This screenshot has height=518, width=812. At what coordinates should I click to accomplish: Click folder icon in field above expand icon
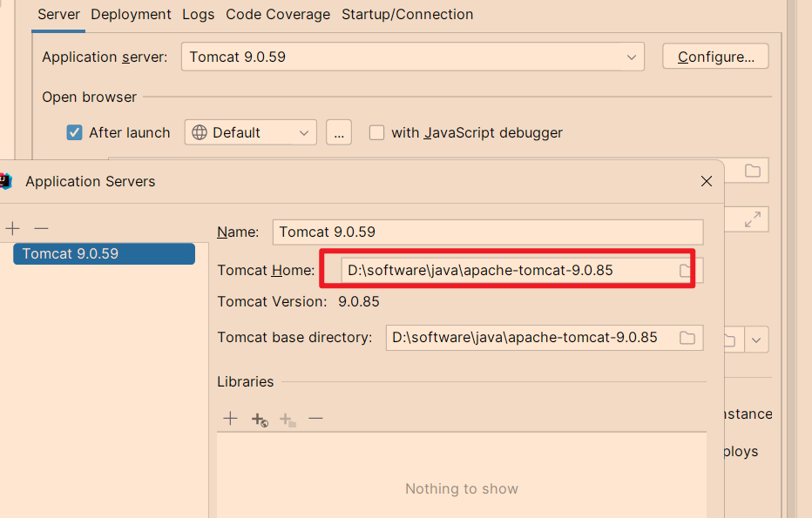coord(753,171)
